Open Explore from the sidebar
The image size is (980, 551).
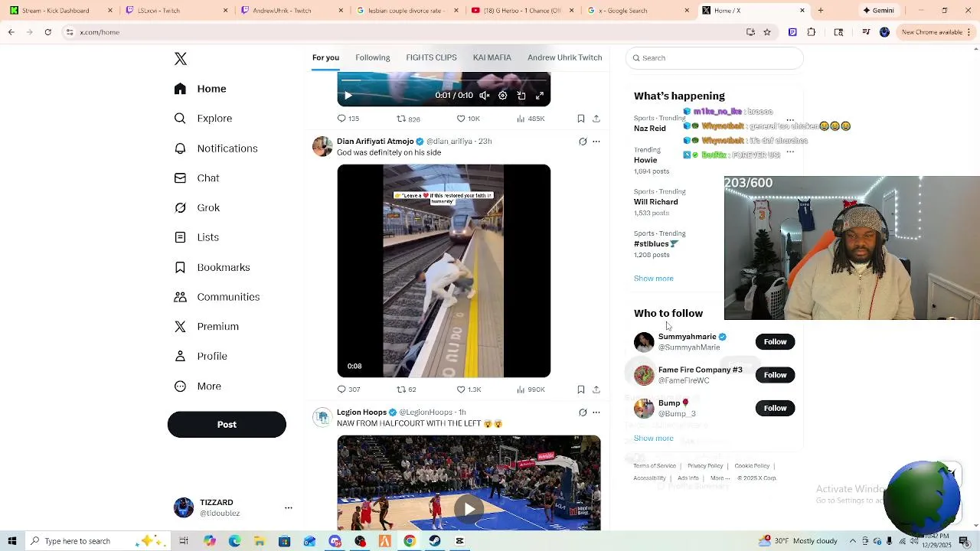click(203, 119)
